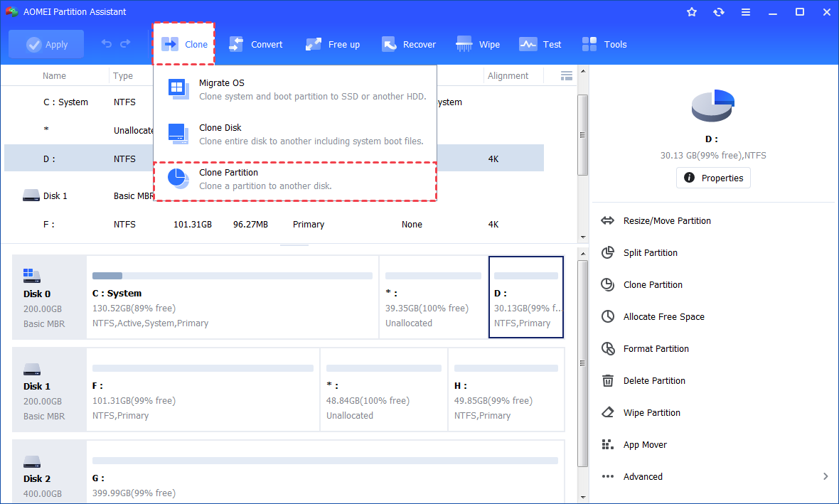
Task: Click partition list scrollbar down arrow
Action: [583, 237]
